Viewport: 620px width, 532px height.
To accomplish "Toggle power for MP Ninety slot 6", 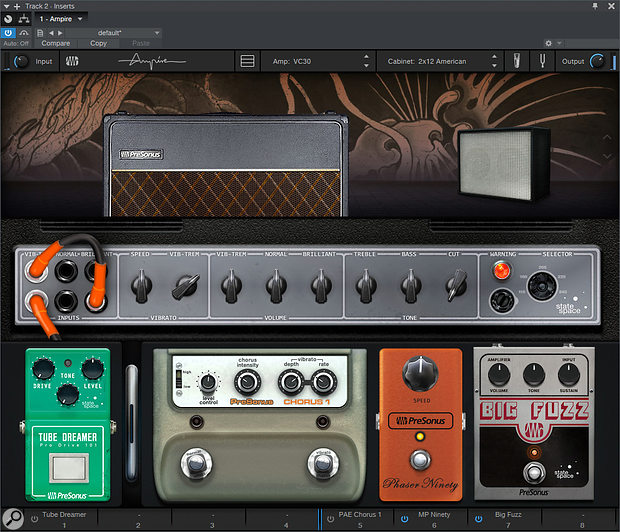I will click(404, 519).
